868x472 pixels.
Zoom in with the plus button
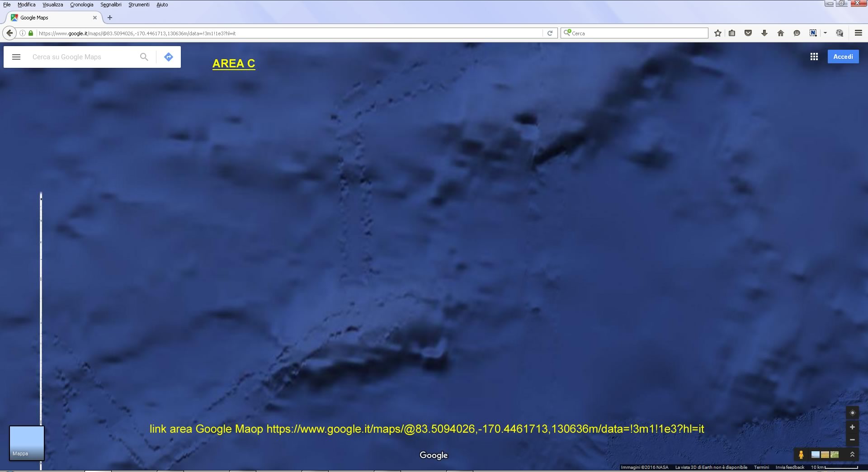tap(853, 427)
